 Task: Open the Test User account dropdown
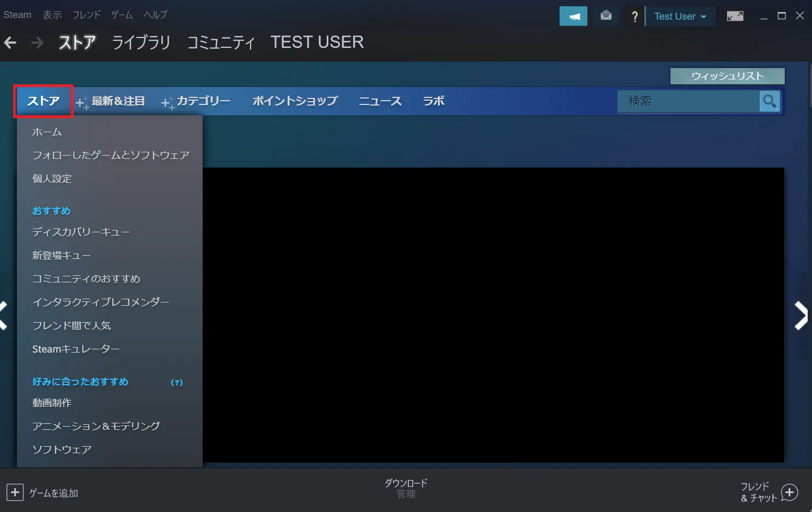[x=680, y=16]
